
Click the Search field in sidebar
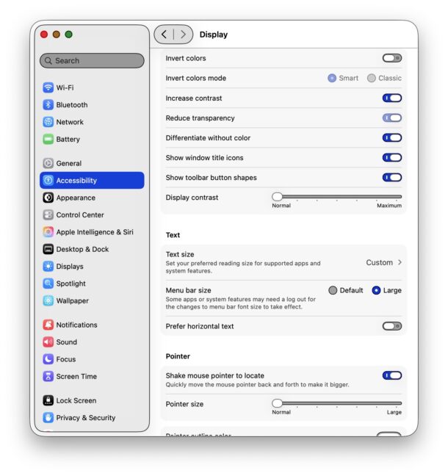click(x=92, y=61)
